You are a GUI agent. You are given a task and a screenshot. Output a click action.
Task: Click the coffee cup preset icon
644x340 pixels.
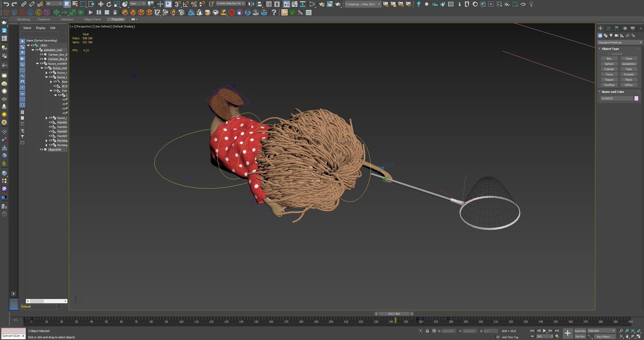(x=216, y=12)
